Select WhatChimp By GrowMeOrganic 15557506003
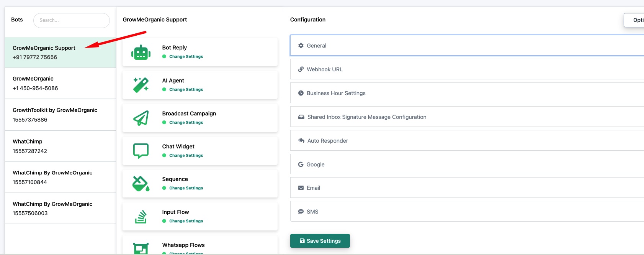The image size is (644, 255). (60, 209)
